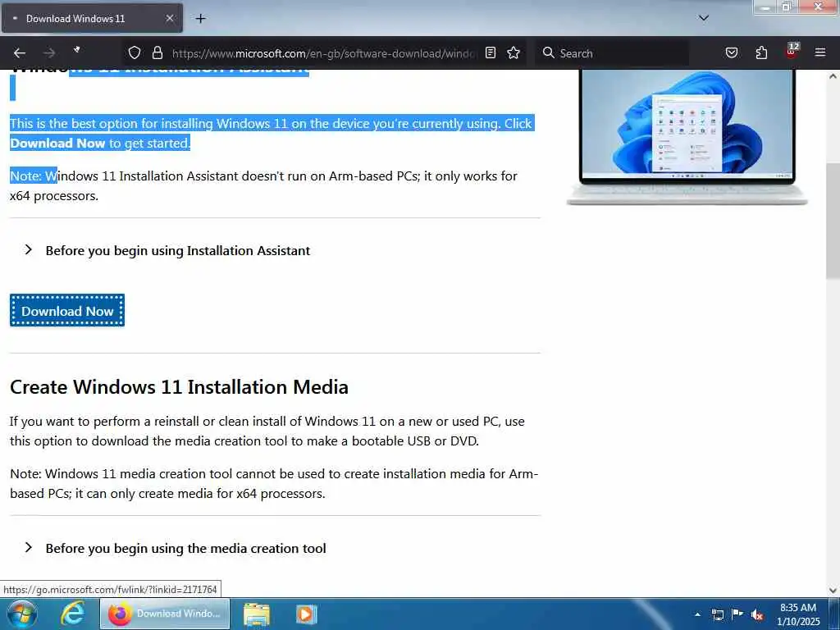Click the Windows 11 laptop image
This screenshot has width=840, height=630.
687,137
